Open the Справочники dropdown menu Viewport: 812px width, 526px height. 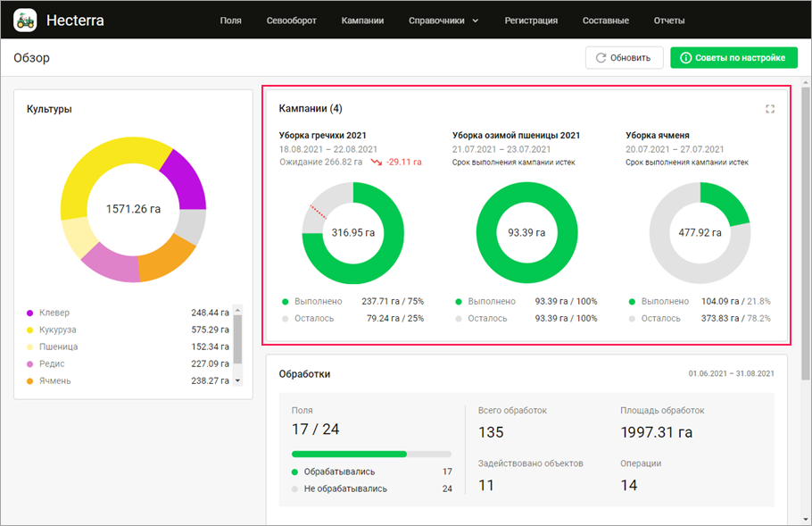click(443, 21)
